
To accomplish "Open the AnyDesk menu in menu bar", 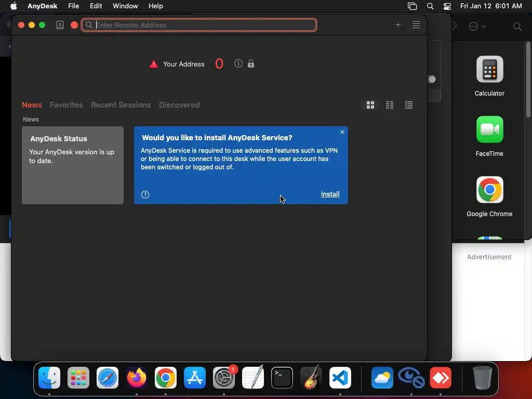I will [x=43, y=6].
